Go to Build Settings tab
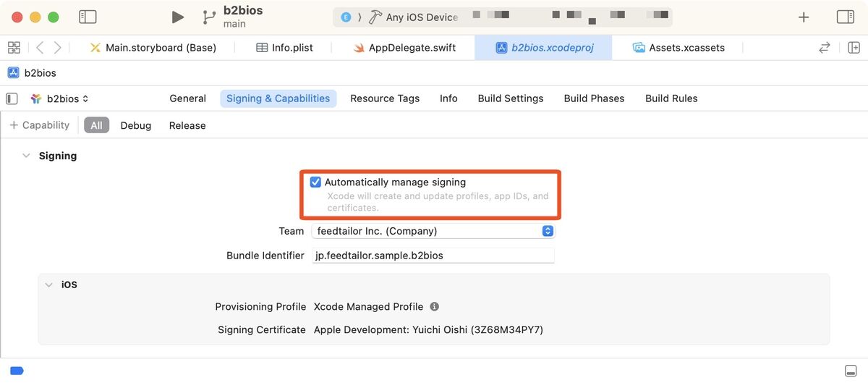 [511, 98]
